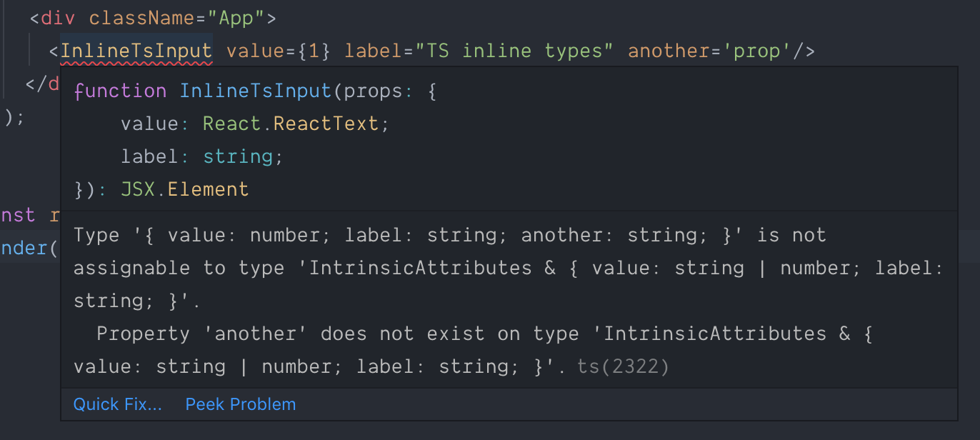
Task: Click the 'label: string;' line in the tooltip
Action: tap(202, 156)
